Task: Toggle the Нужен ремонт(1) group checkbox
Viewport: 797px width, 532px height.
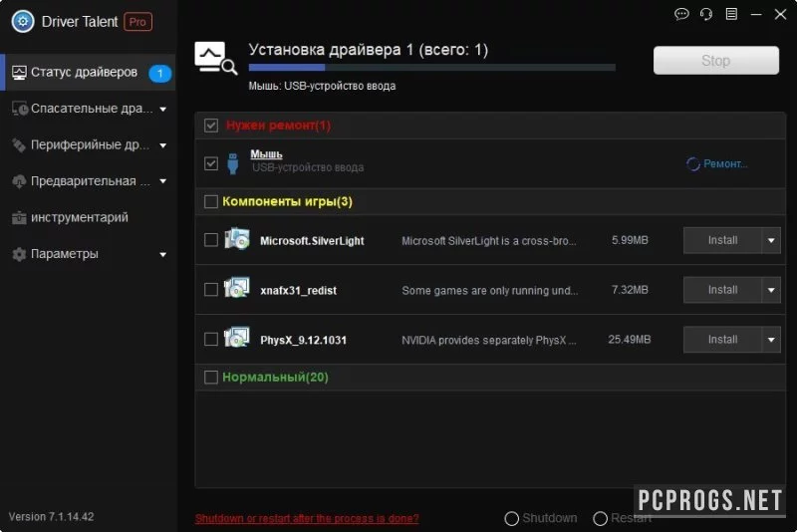Action: coord(211,125)
